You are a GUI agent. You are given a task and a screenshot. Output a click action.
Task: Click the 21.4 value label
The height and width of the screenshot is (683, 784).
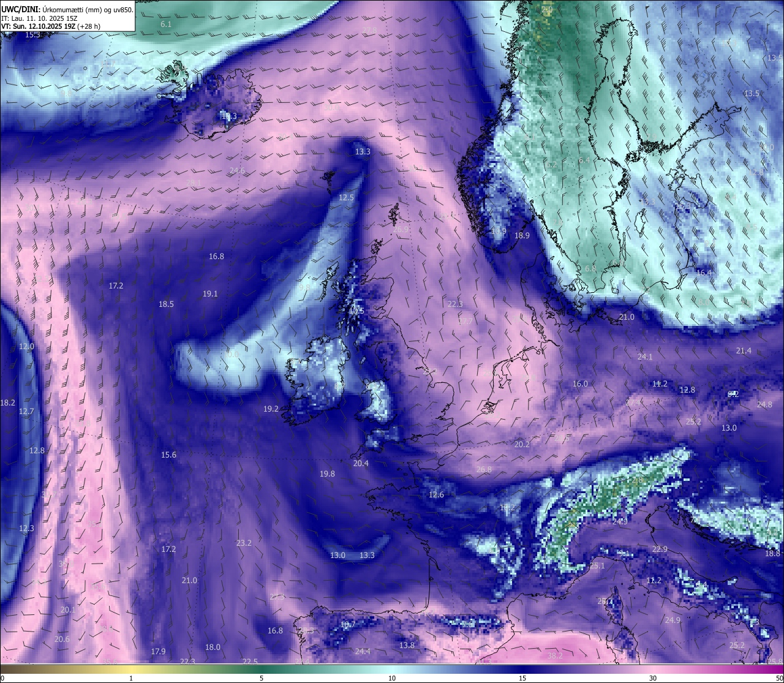point(744,350)
